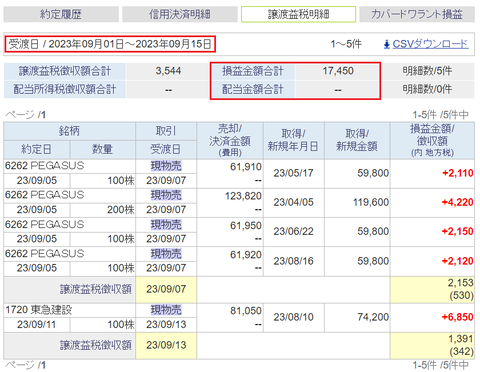This screenshot has height=372, width=480.
Task: Select the 200株 quantity cell
Action: 103,210
